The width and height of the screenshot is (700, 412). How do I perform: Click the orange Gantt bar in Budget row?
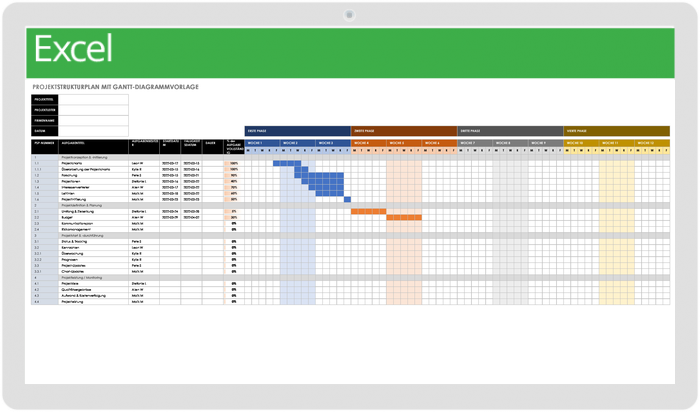[404, 217]
